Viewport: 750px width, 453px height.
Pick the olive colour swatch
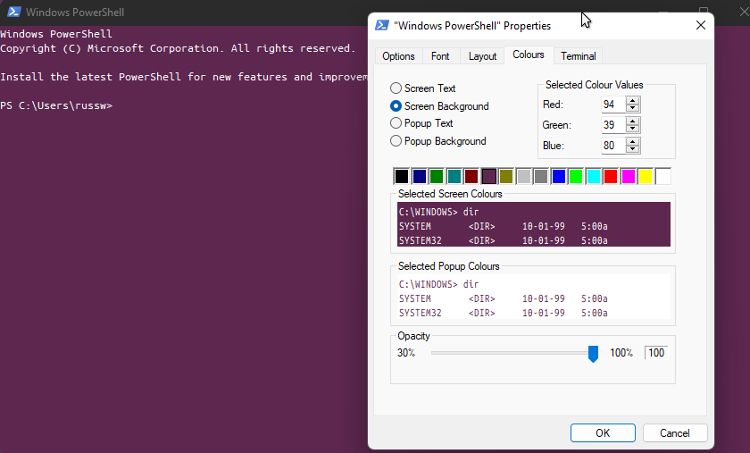(x=506, y=177)
